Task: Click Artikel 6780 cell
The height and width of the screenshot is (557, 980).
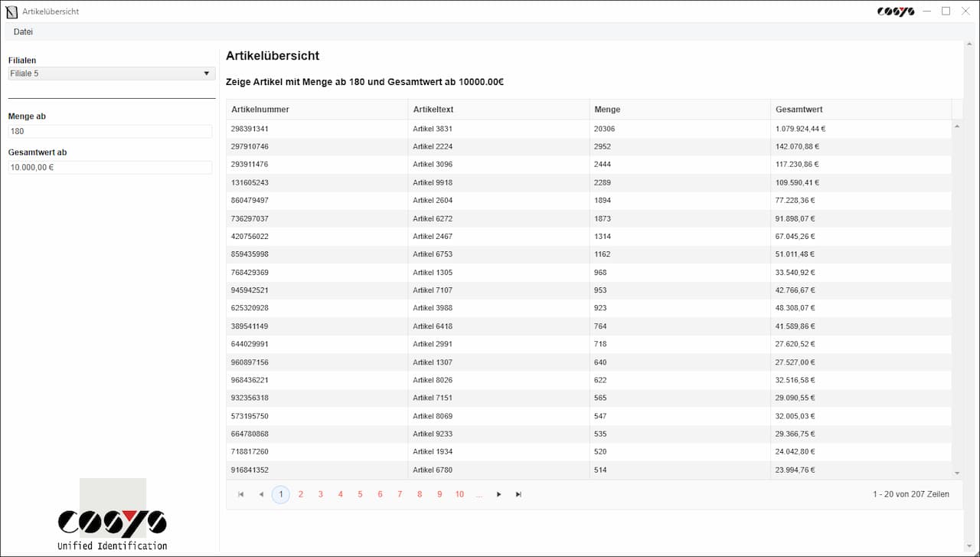Action: tap(498, 470)
